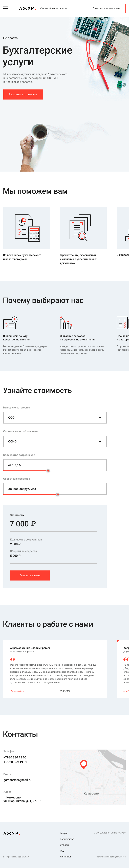
Task: Click the Заказать консультацию button
Action: coord(106,8)
